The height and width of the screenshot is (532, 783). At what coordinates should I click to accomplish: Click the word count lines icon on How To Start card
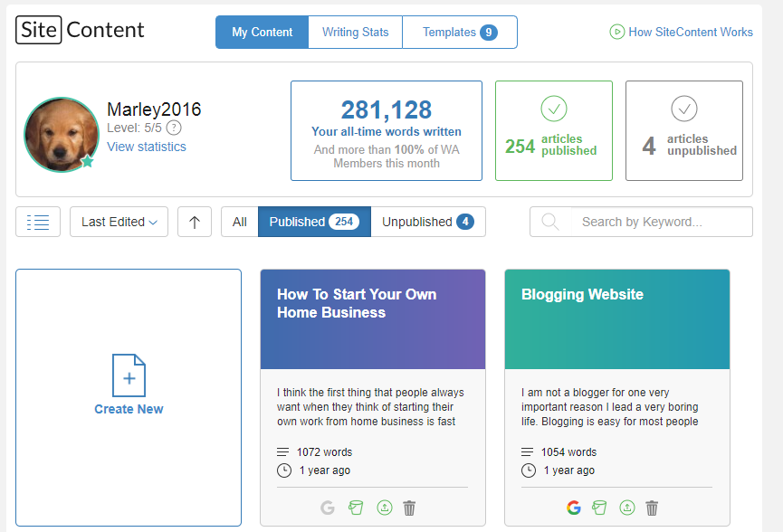[282, 452]
